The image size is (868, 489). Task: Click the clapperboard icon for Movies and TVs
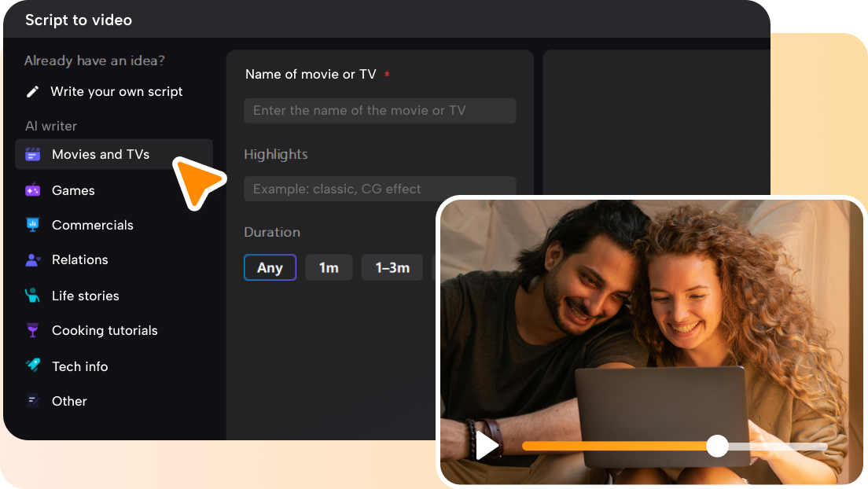[32, 155]
